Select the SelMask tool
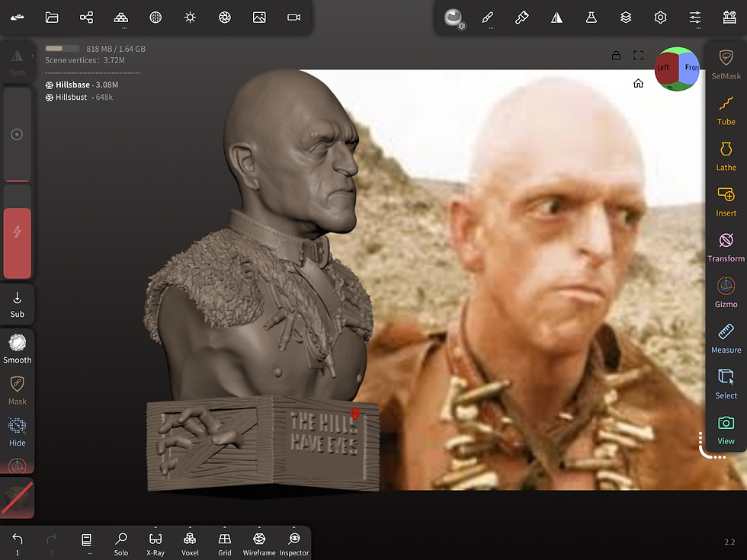747x560 pixels. (726, 64)
